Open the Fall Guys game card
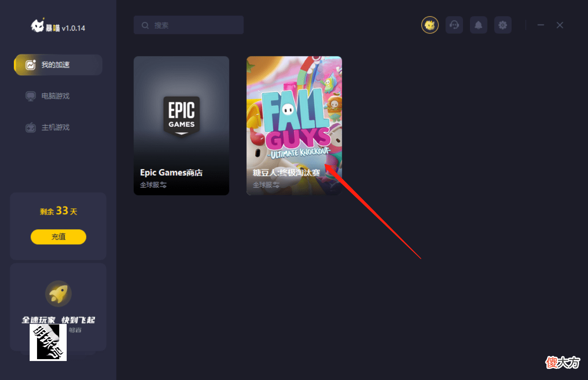This screenshot has width=588, height=380. 294,126
